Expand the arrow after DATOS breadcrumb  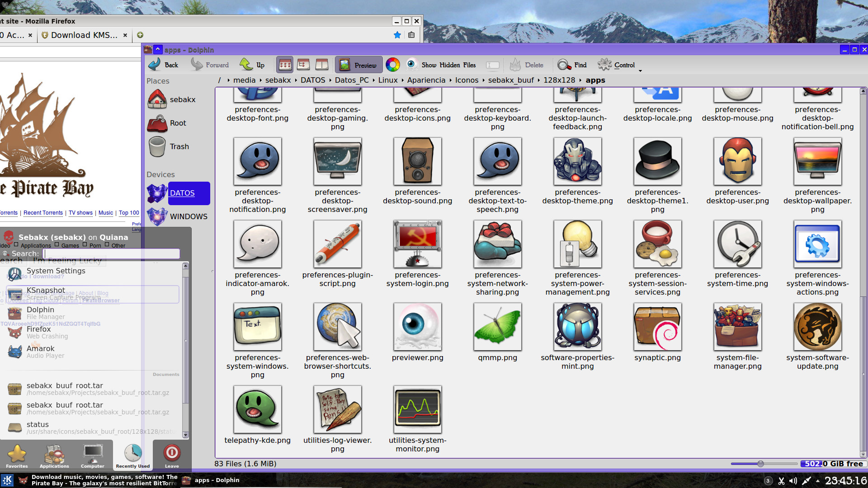[330, 80]
